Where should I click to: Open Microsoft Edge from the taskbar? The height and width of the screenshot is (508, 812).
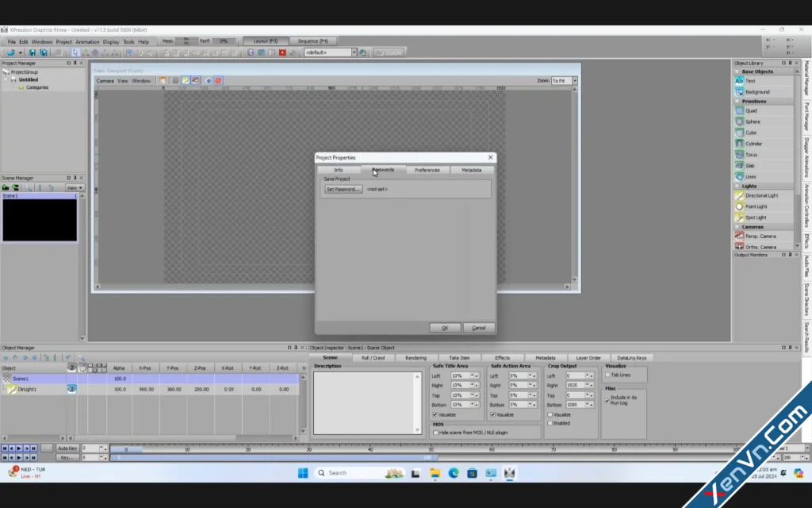[454, 473]
